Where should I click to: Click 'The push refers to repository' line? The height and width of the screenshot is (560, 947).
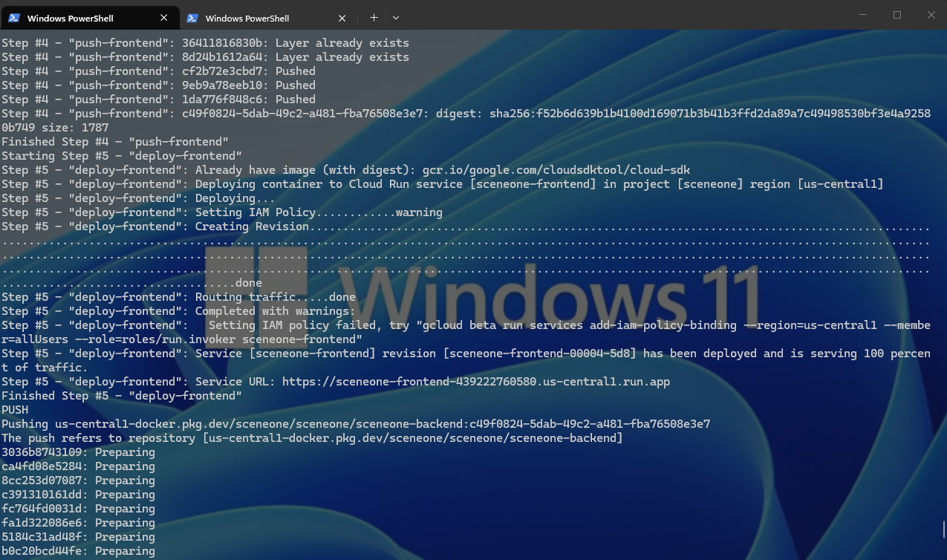click(312, 438)
